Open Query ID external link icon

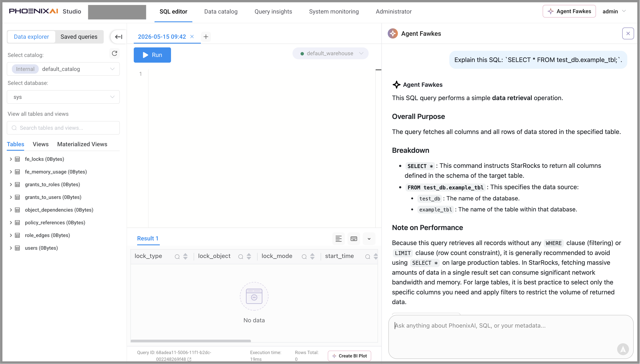point(189,359)
